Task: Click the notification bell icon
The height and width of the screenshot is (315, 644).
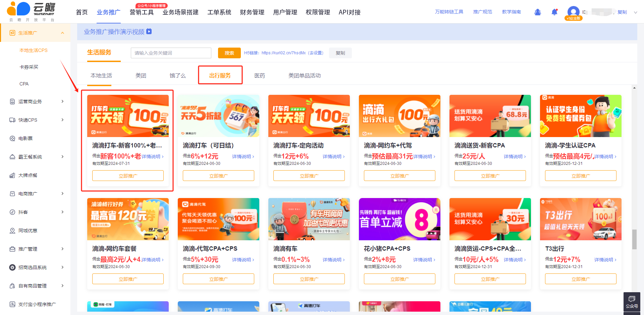Action: pyautogui.click(x=554, y=12)
